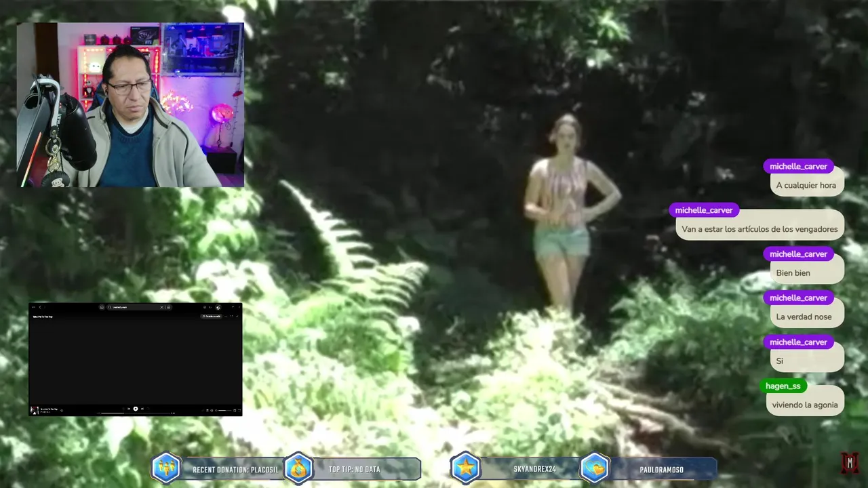Click michelle_carver tag above "A cualquier hora"

pyautogui.click(x=798, y=166)
